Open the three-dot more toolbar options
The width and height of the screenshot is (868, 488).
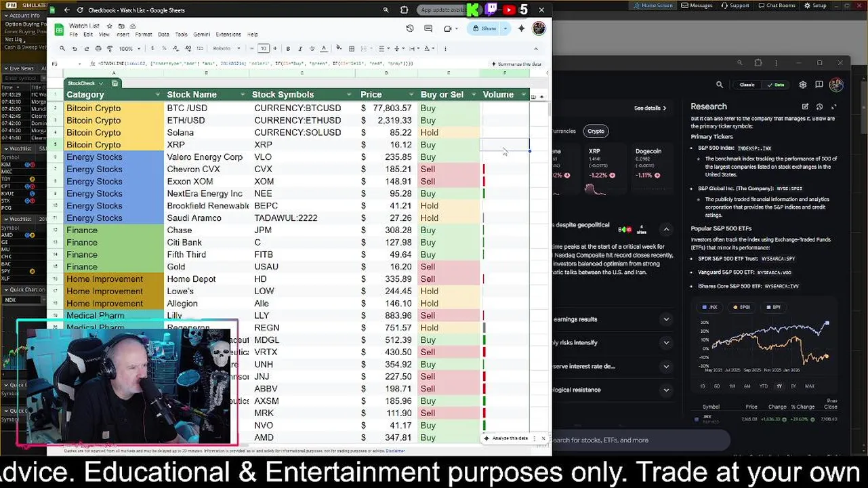coord(445,49)
